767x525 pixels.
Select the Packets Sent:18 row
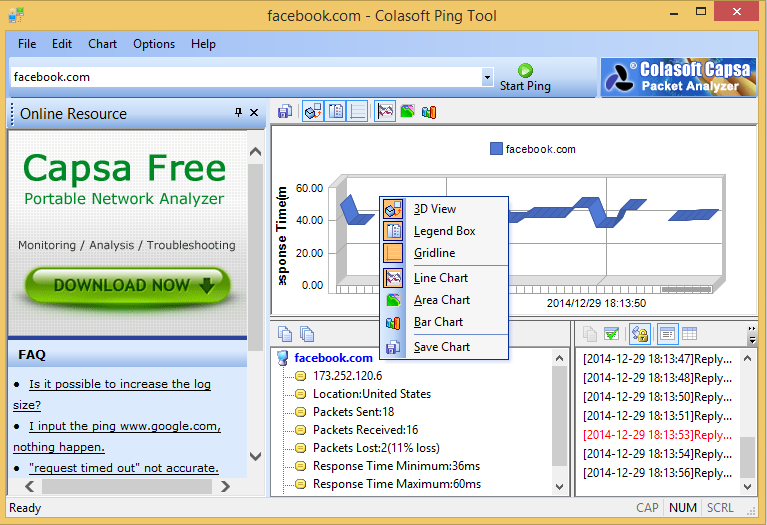(353, 412)
